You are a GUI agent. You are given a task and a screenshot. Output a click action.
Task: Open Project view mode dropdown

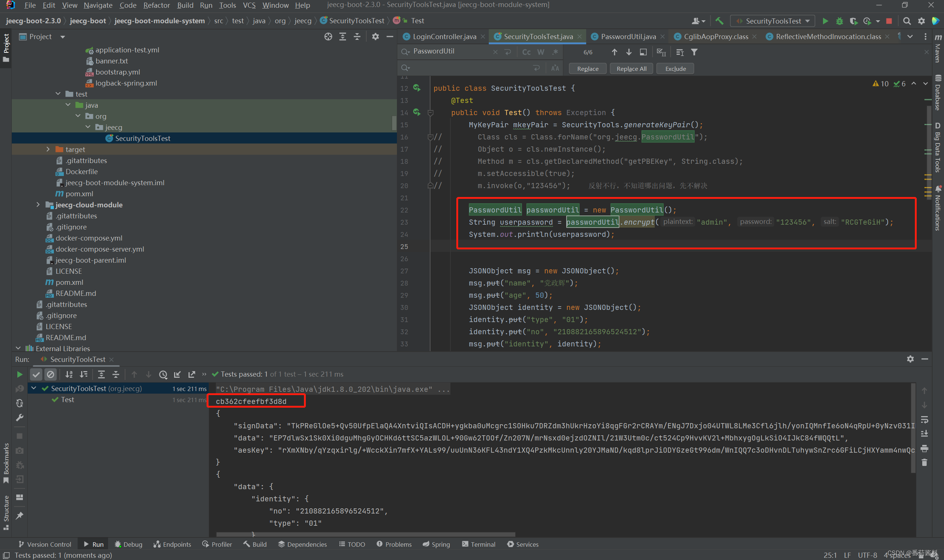click(63, 37)
